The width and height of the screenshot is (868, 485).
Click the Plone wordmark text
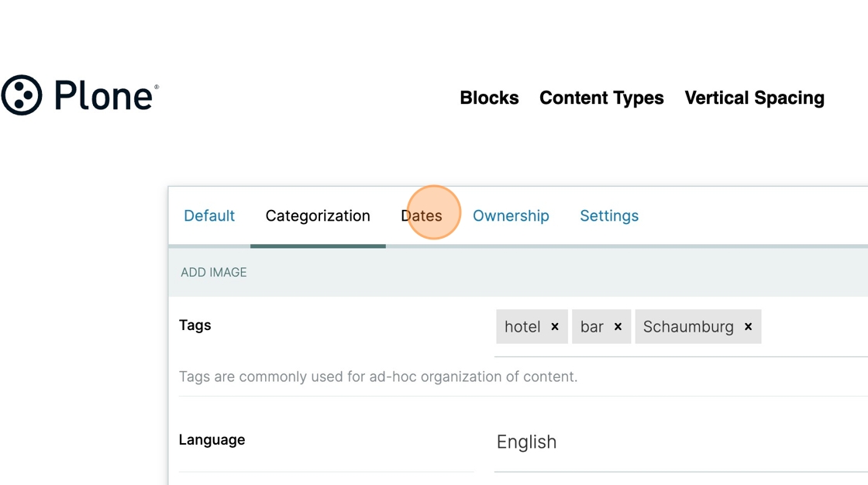click(105, 96)
